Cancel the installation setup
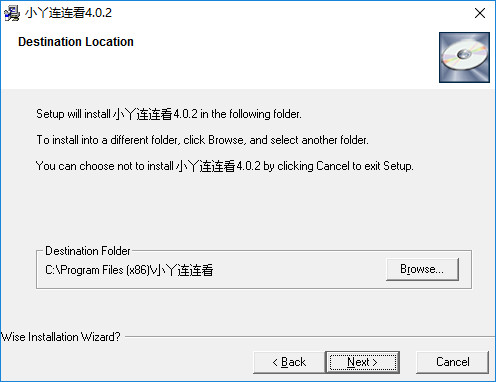 pos(453,362)
